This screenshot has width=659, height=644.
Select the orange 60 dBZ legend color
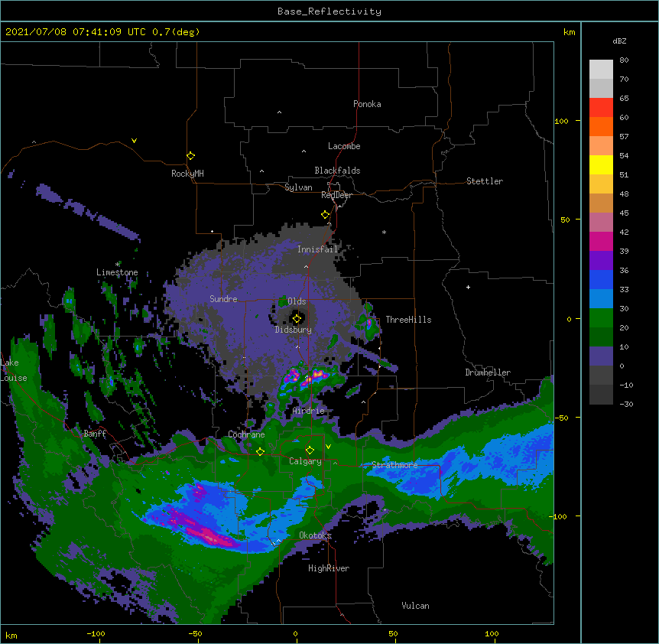(x=601, y=126)
